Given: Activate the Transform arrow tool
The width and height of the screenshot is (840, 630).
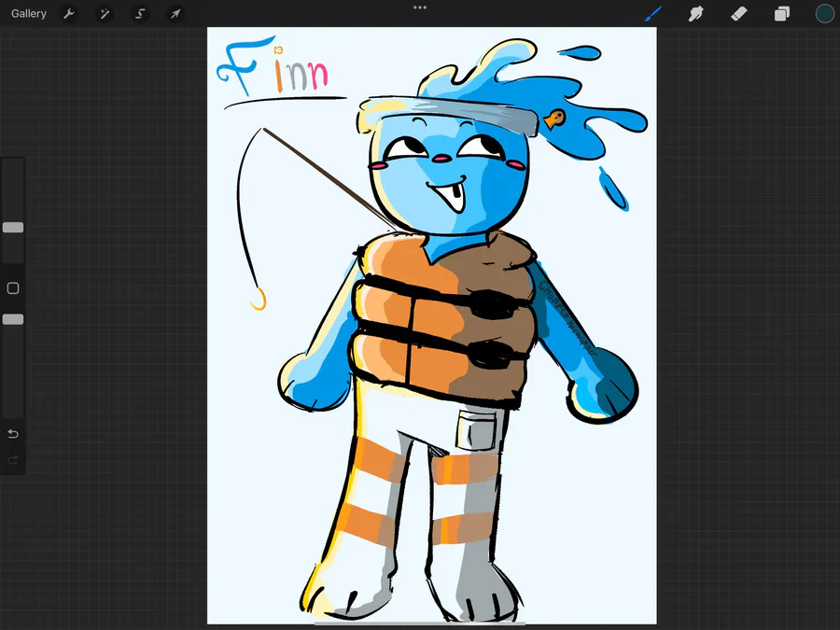Looking at the screenshot, I should pyautogui.click(x=175, y=13).
